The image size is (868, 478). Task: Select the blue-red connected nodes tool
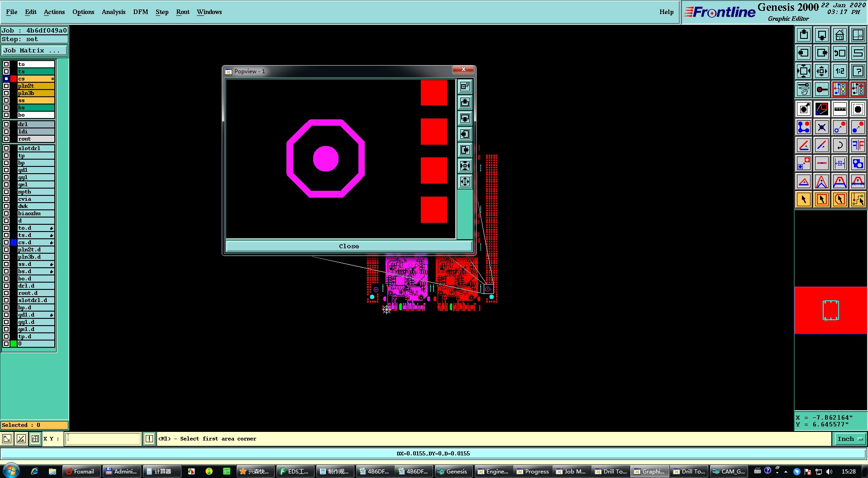(804, 127)
